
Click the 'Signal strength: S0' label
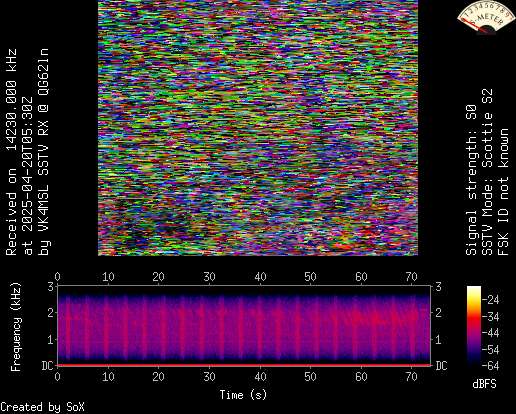point(471,180)
